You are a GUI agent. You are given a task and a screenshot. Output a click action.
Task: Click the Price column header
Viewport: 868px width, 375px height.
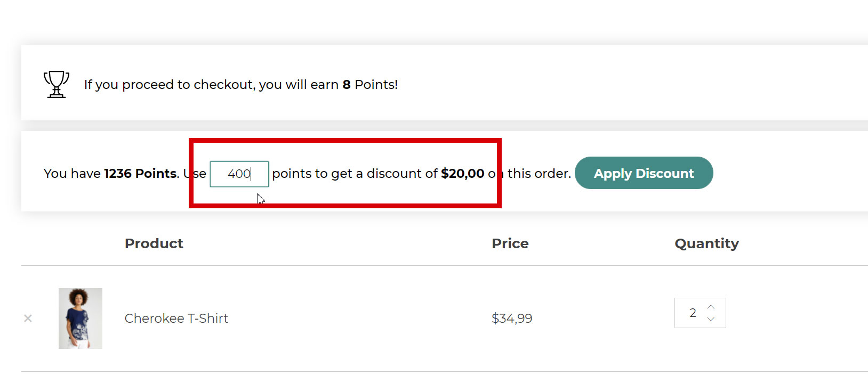[510, 243]
